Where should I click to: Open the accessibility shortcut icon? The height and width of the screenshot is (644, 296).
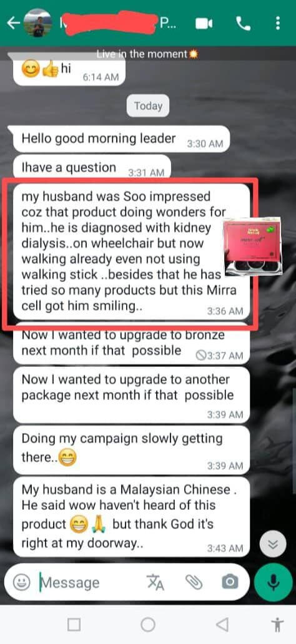278,625
